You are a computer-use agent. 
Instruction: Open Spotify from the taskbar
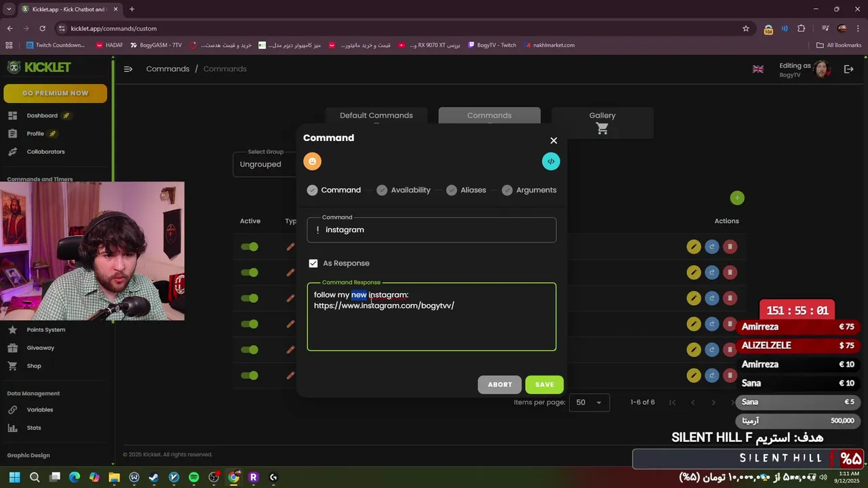coord(194,477)
